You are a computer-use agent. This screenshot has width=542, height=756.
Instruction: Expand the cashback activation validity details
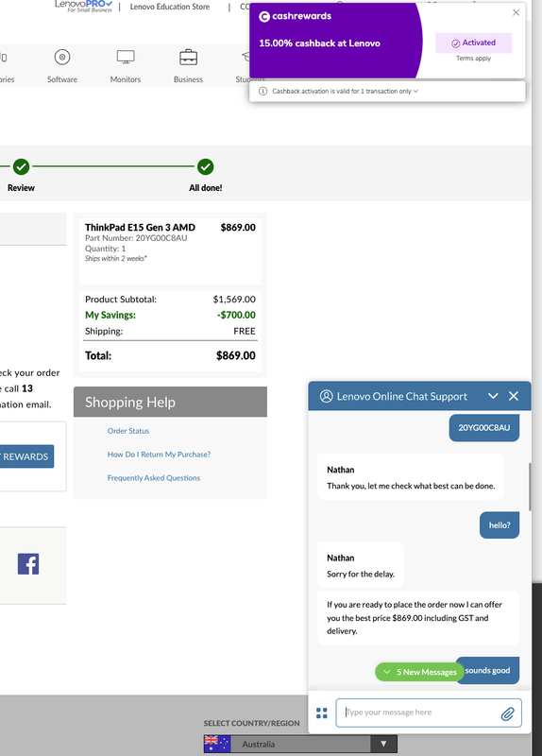(415, 91)
